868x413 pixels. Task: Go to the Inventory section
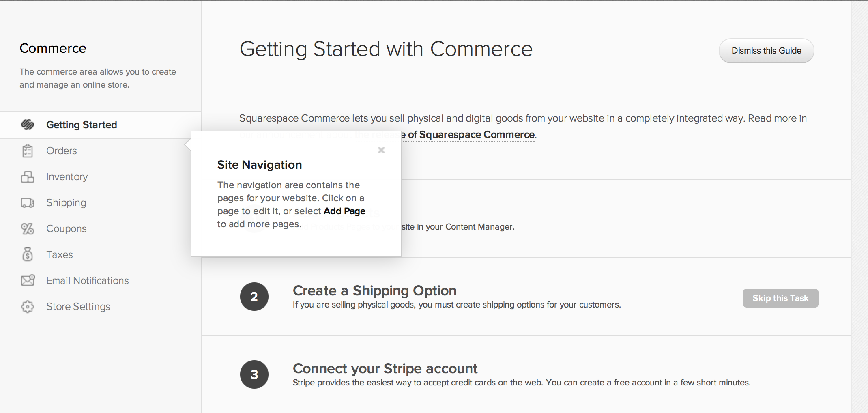click(x=67, y=177)
